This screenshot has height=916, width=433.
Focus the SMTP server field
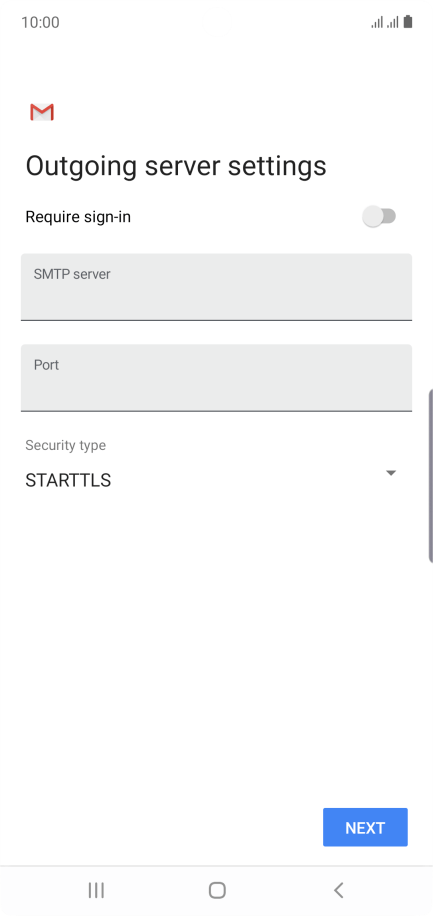click(216, 287)
